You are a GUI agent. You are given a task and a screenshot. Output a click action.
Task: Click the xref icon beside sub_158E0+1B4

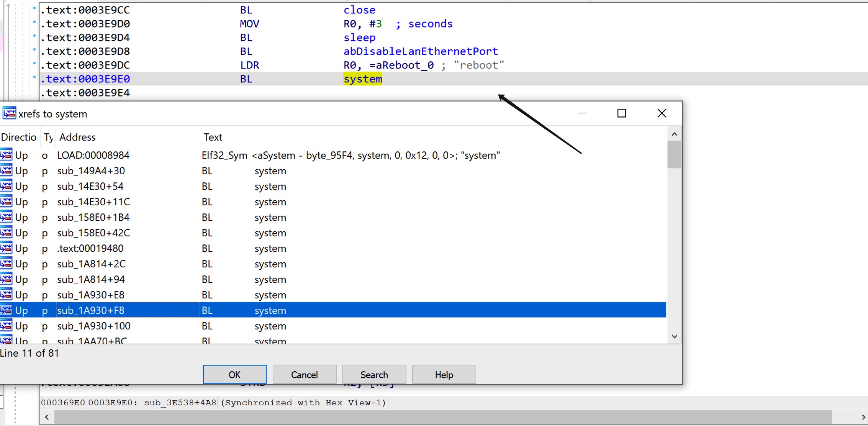coord(7,217)
